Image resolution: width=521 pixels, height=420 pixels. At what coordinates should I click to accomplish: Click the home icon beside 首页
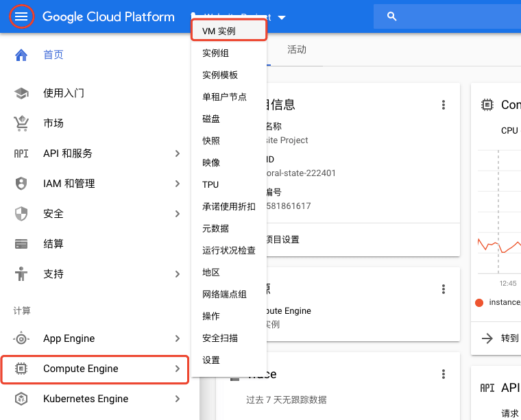[x=21, y=55]
